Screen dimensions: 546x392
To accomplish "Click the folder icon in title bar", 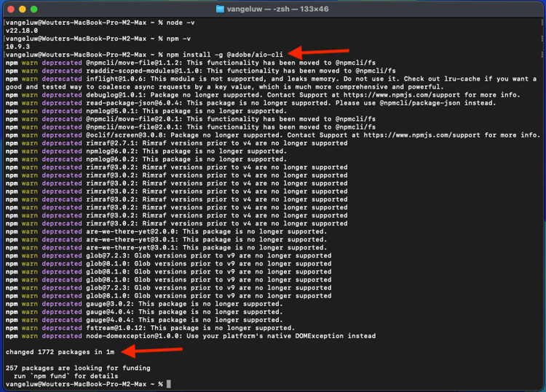I will pyautogui.click(x=220, y=9).
